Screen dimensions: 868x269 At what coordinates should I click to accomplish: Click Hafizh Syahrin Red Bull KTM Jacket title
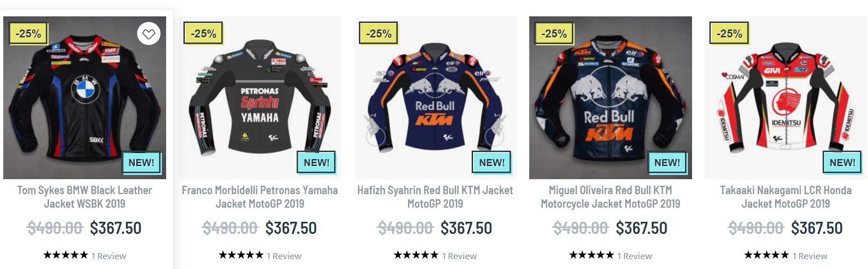[435, 197]
